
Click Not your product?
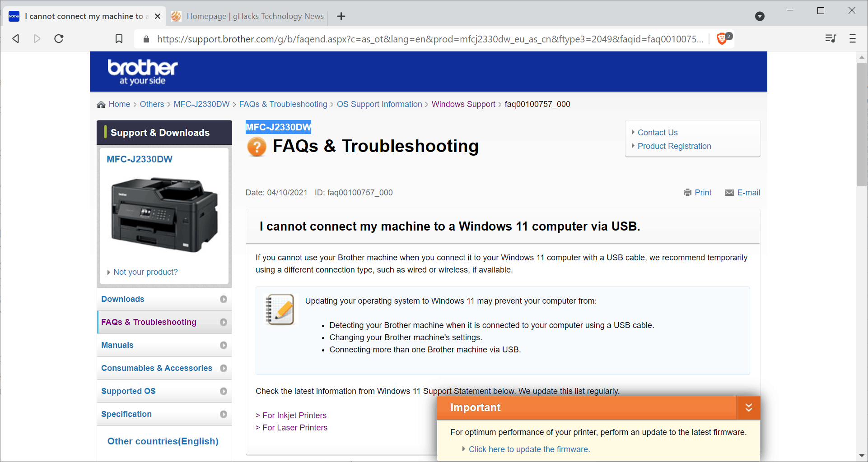pos(145,272)
